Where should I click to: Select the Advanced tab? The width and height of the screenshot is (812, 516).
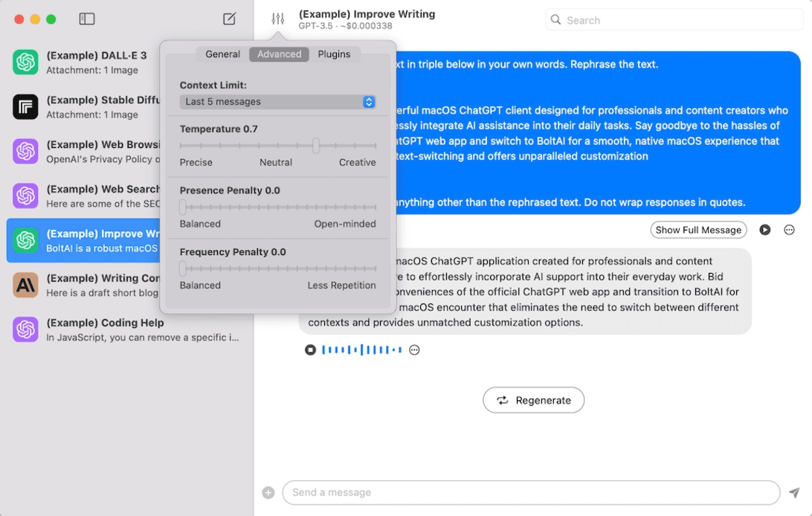coord(279,54)
